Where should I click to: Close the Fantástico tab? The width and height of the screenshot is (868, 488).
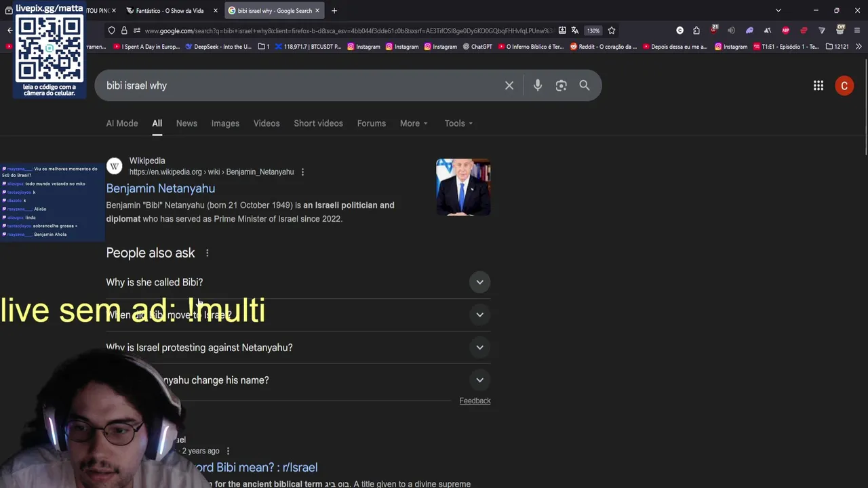coord(216,11)
